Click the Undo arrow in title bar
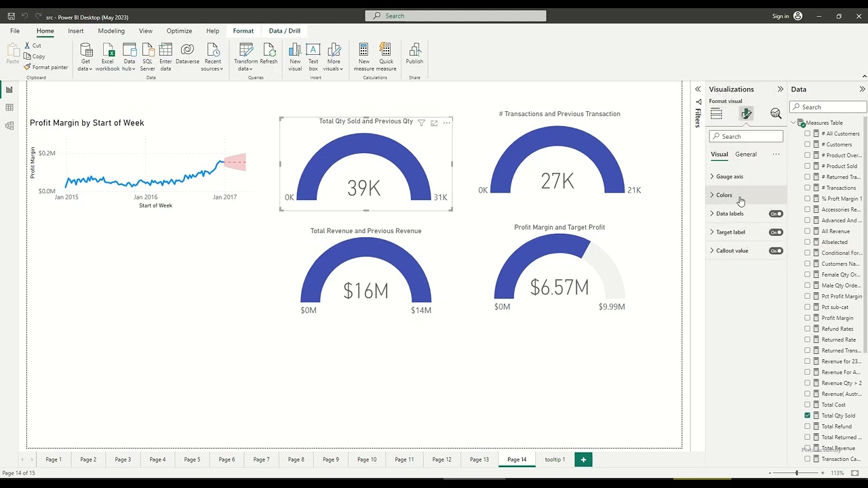This screenshot has height=488, width=868. tap(25, 16)
